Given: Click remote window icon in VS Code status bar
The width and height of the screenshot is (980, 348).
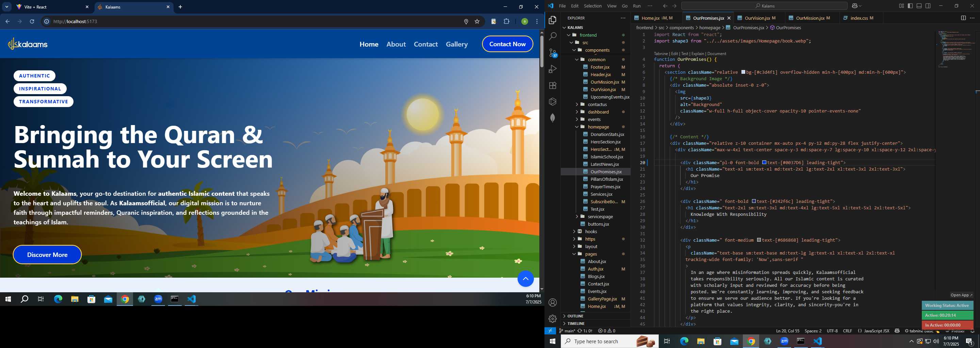Looking at the screenshot, I should coord(550,331).
